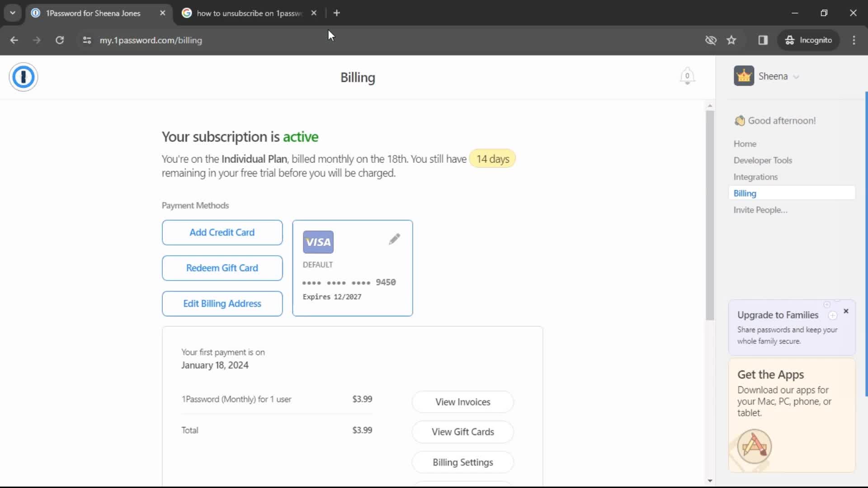This screenshot has height=488, width=868.
Task: Click the Incognito mode icon
Action: (x=789, y=40)
